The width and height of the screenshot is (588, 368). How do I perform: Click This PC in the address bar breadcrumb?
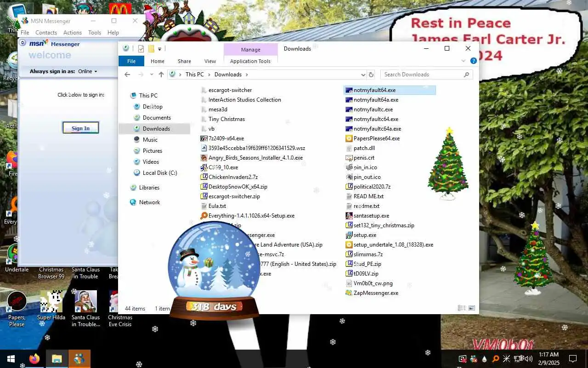pyautogui.click(x=194, y=75)
